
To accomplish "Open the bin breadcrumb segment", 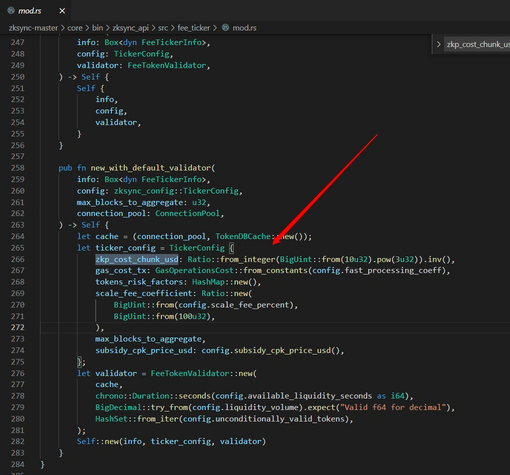I will (97, 28).
